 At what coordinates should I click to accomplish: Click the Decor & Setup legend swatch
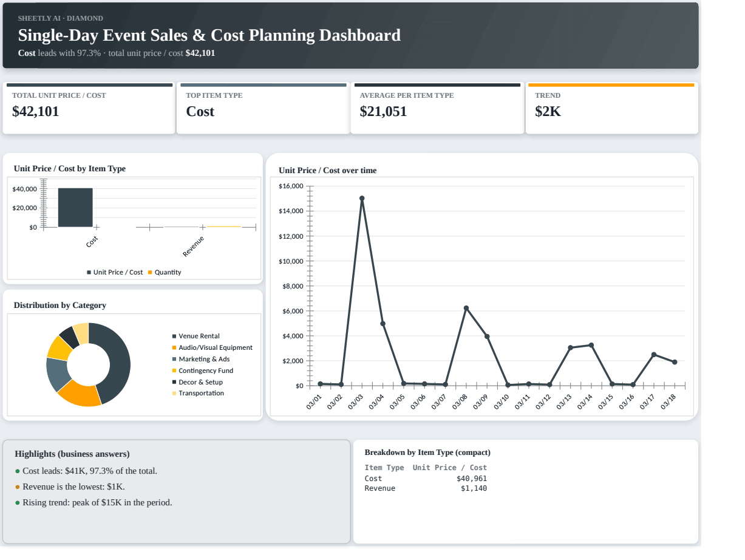pos(174,382)
